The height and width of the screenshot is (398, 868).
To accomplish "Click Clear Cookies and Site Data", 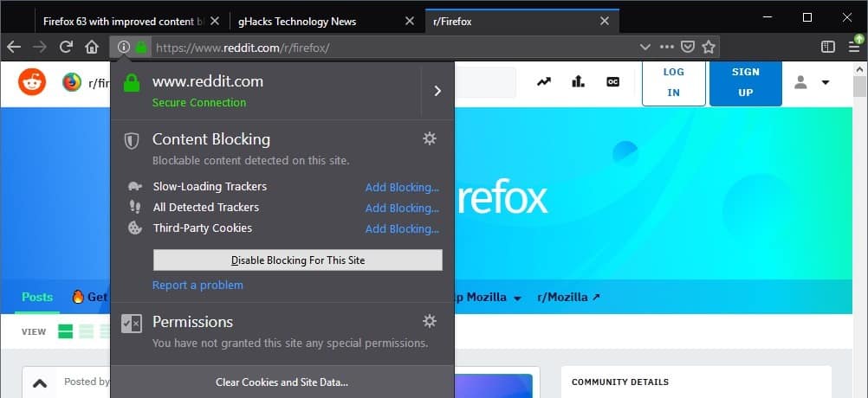I will (x=282, y=382).
